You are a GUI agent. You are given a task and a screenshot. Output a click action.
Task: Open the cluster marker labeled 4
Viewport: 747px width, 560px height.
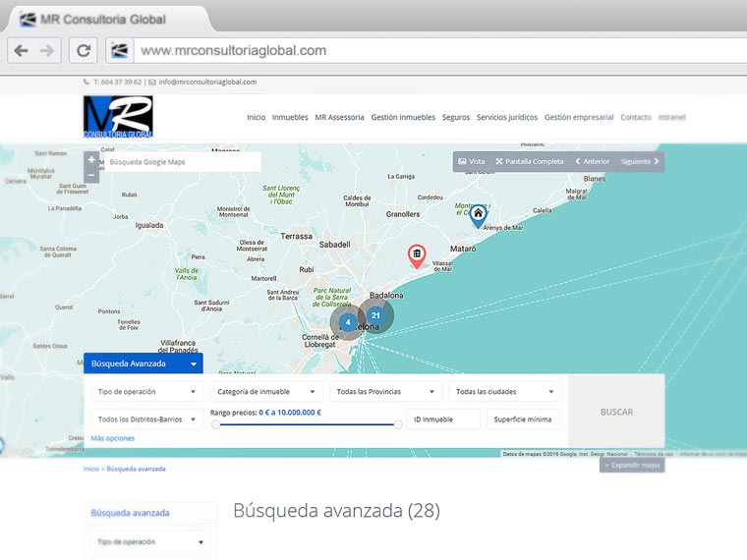[x=348, y=322]
